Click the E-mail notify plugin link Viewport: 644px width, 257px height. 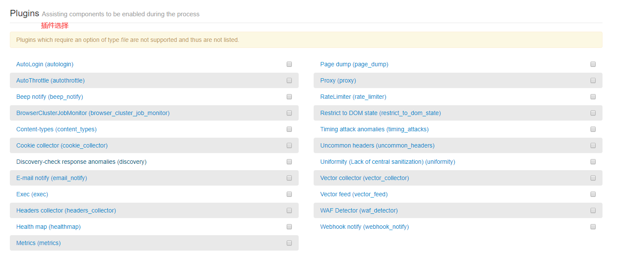coord(51,178)
